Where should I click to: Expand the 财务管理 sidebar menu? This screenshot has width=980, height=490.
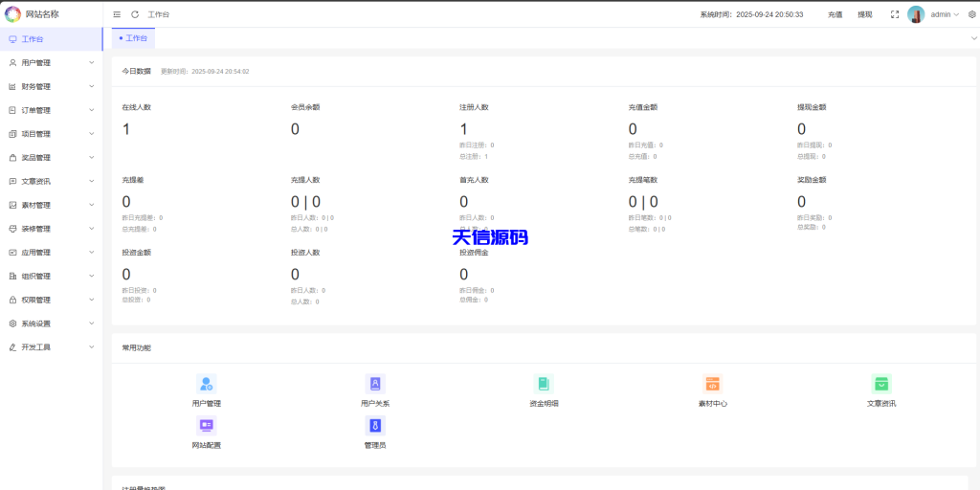[52, 86]
